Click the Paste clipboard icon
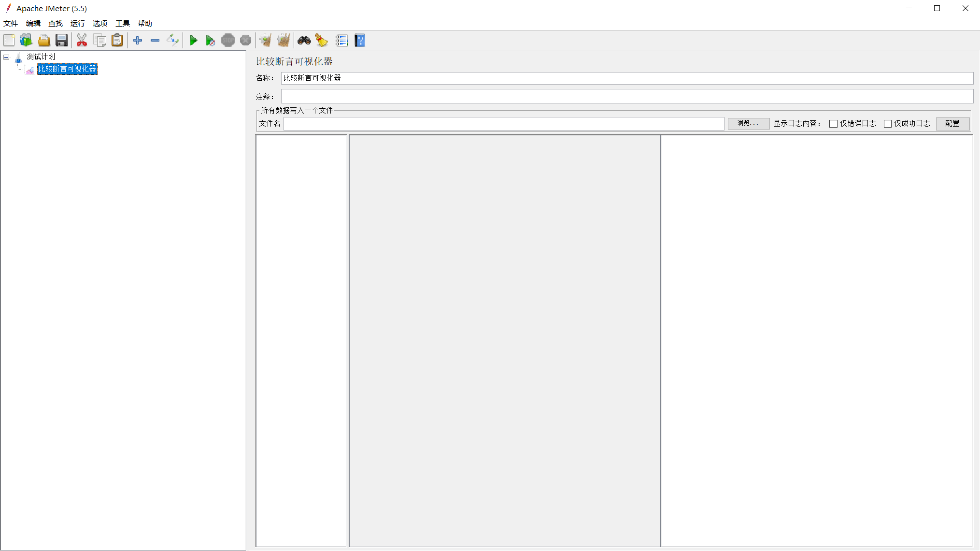980x551 pixels. (117, 41)
